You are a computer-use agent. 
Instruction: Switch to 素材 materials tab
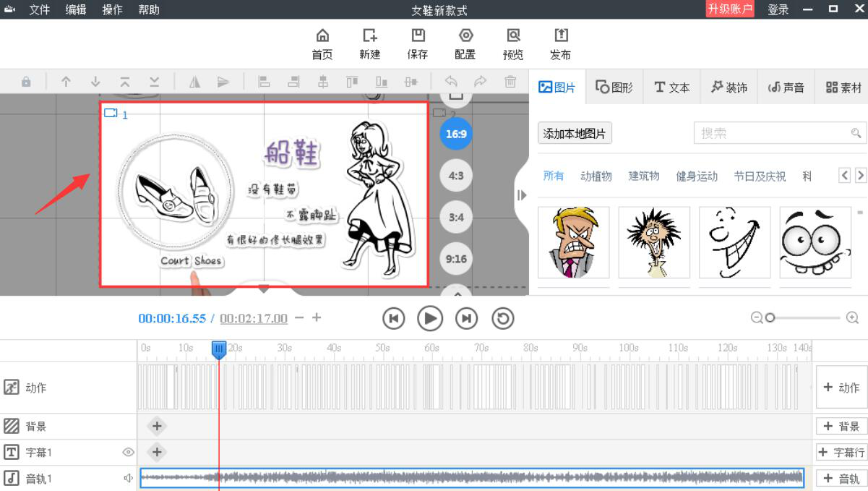pos(843,87)
